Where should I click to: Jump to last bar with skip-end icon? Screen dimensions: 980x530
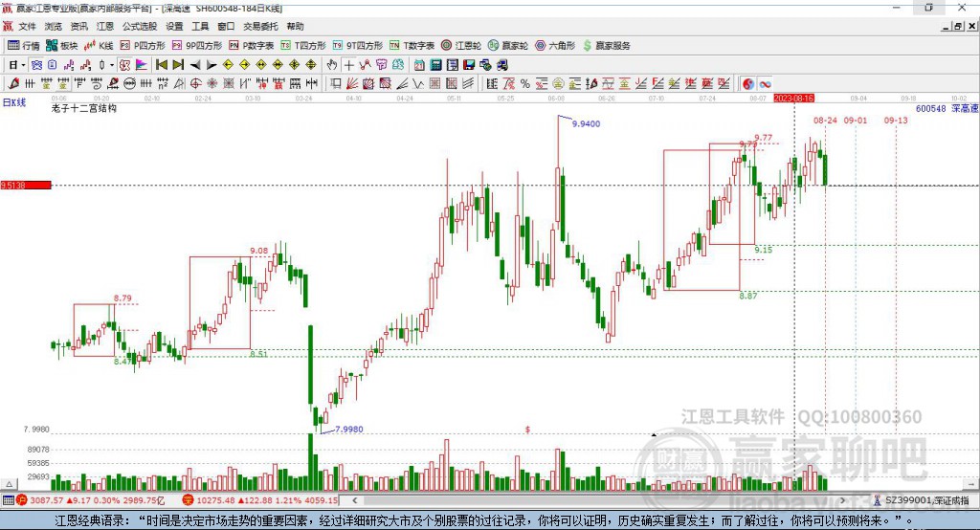(x=178, y=65)
